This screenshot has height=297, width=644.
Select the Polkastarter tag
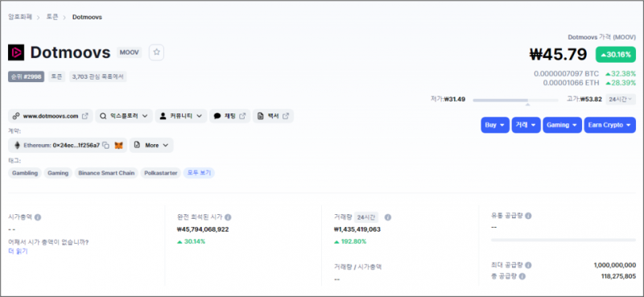click(x=160, y=173)
